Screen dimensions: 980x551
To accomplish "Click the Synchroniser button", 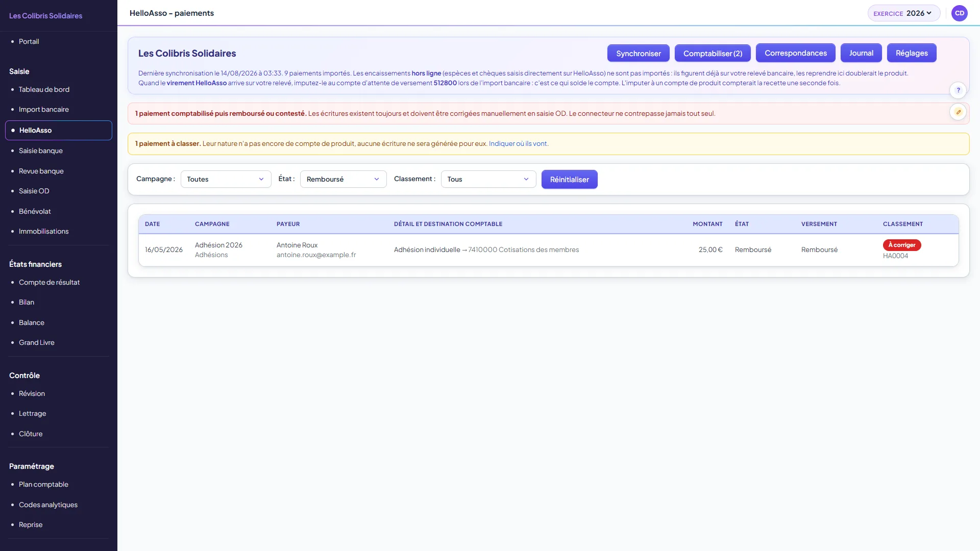I will pyautogui.click(x=638, y=53).
